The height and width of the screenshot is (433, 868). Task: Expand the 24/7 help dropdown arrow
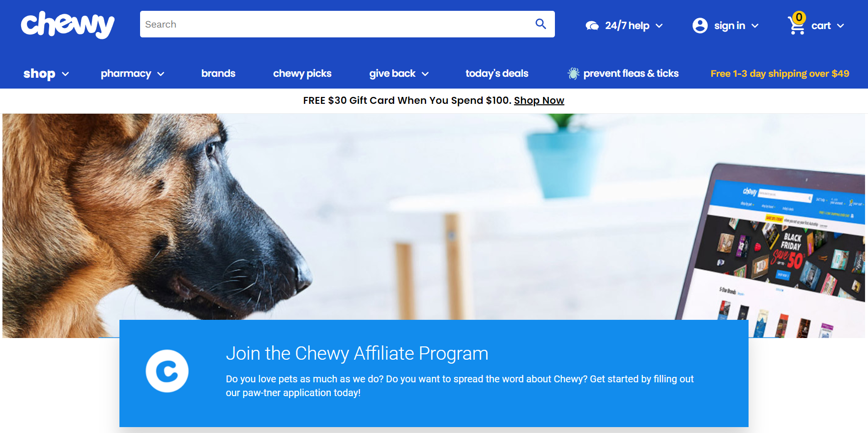pyautogui.click(x=659, y=26)
